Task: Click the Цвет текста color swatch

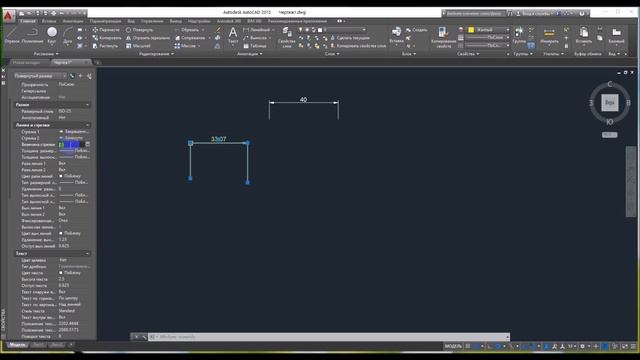Action: click(x=61, y=273)
